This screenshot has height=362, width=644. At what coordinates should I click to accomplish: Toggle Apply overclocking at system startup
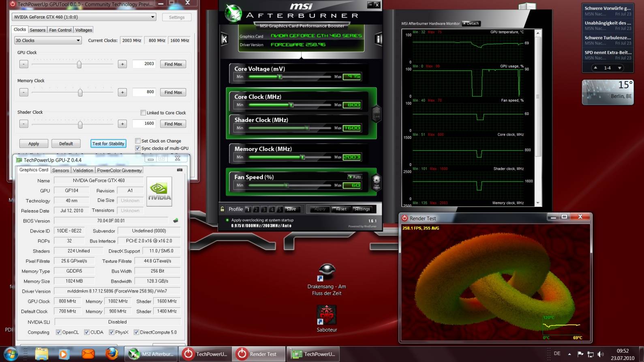pyautogui.click(x=227, y=220)
